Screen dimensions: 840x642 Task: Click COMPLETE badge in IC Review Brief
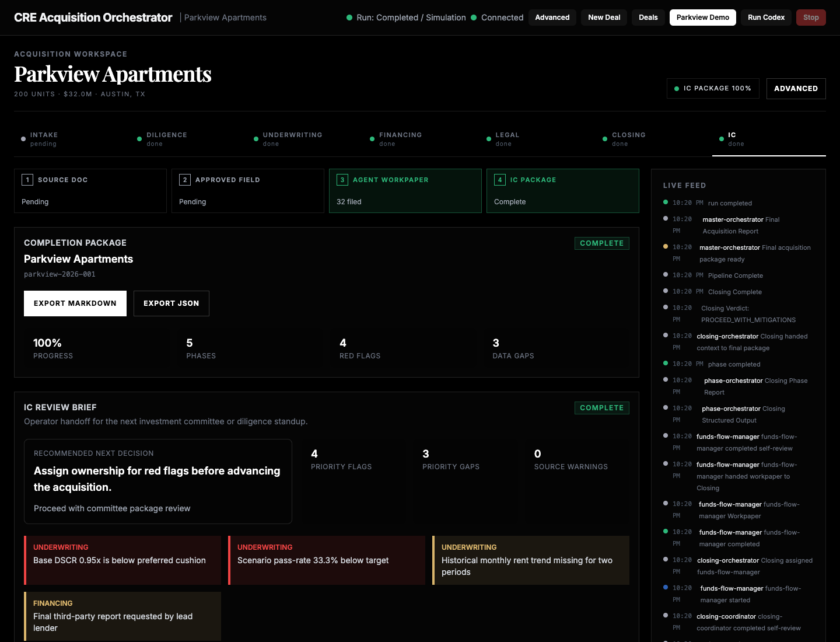pos(602,408)
